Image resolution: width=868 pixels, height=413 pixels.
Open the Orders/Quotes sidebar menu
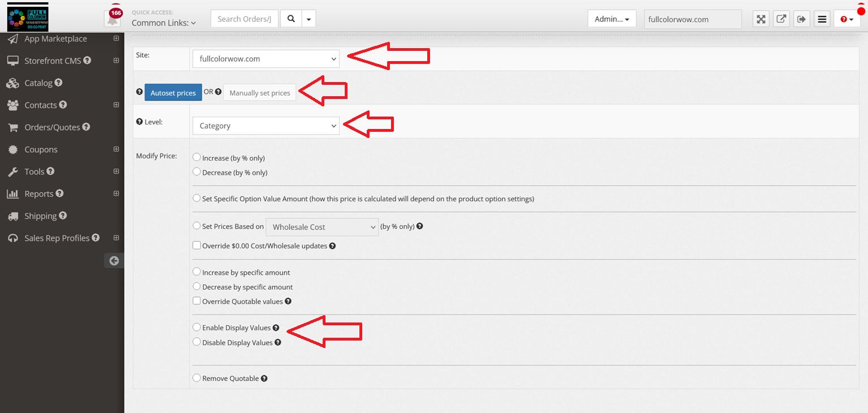(x=52, y=127)
